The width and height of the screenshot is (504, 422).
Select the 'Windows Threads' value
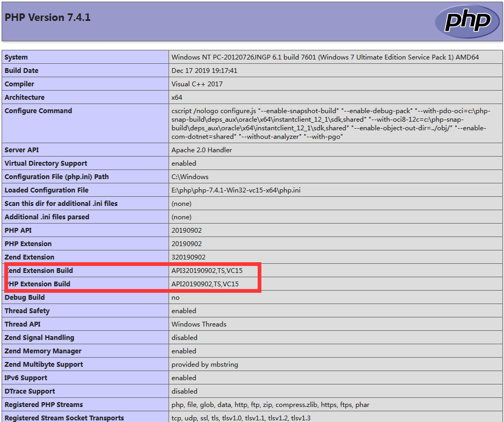coord(199,324)
